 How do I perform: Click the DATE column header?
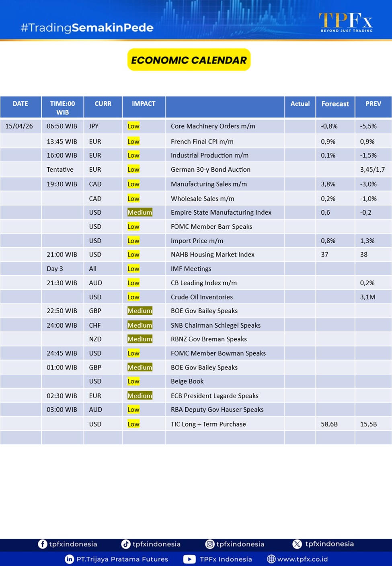point(21,104)
